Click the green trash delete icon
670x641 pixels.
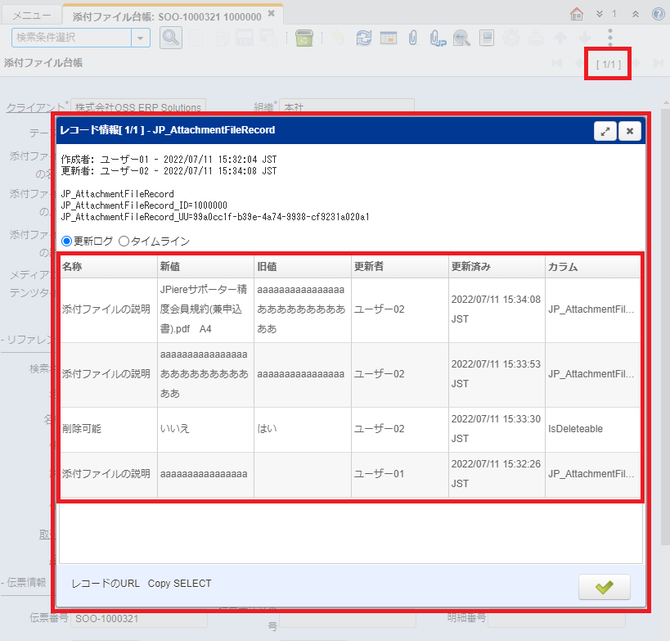coord(304,38)
